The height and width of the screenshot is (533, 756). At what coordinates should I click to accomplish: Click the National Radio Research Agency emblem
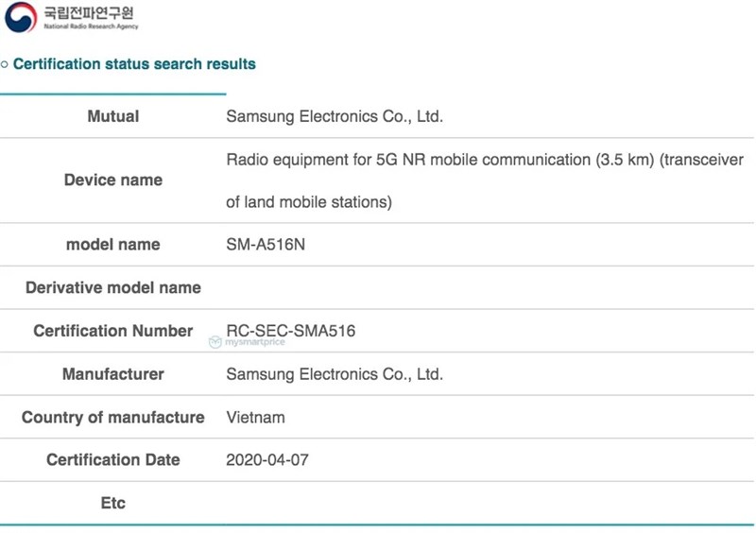point(20,17)
